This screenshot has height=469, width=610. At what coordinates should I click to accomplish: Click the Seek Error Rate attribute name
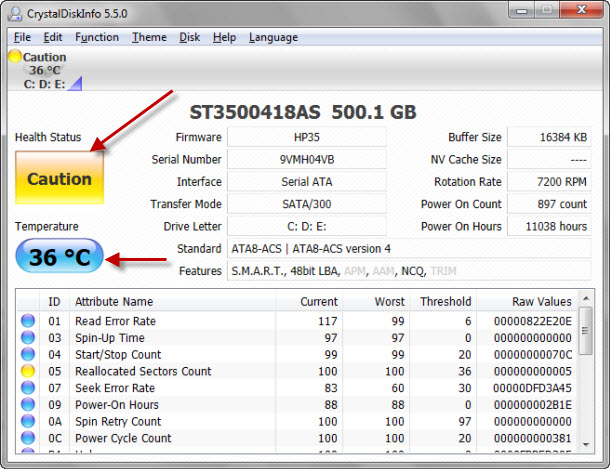tap(115, 388)
